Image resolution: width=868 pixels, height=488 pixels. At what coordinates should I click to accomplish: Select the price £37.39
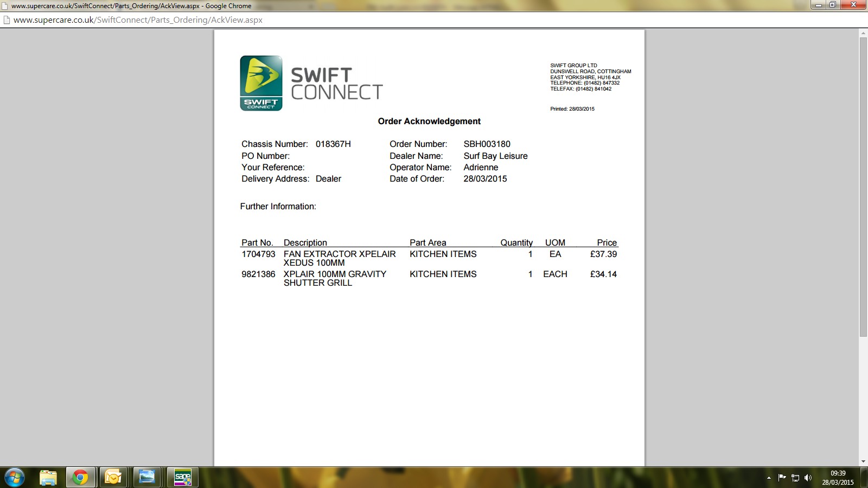[604, 254]
